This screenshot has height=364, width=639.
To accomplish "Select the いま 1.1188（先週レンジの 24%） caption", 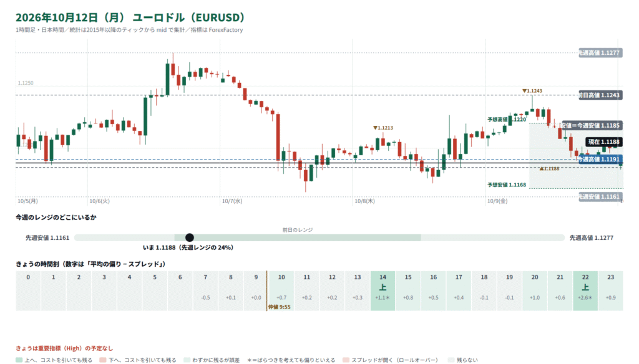I will pyautogui.click(x=188, y=247).
